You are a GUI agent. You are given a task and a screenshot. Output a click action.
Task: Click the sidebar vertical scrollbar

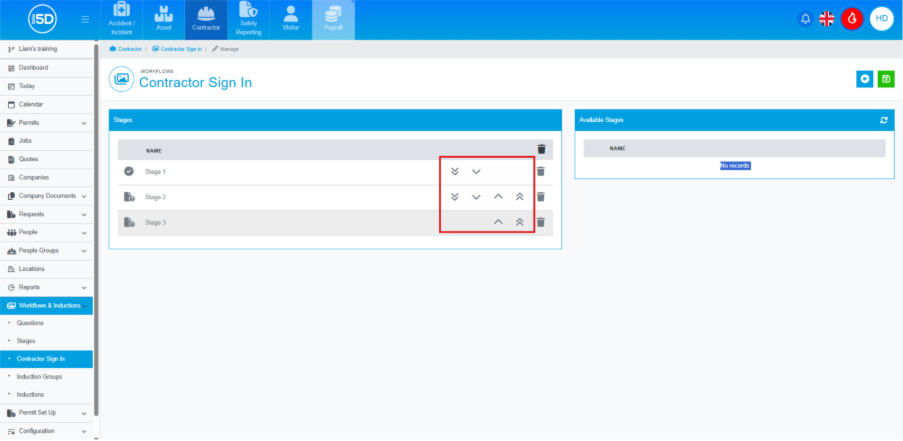click(x=96, y=229)
